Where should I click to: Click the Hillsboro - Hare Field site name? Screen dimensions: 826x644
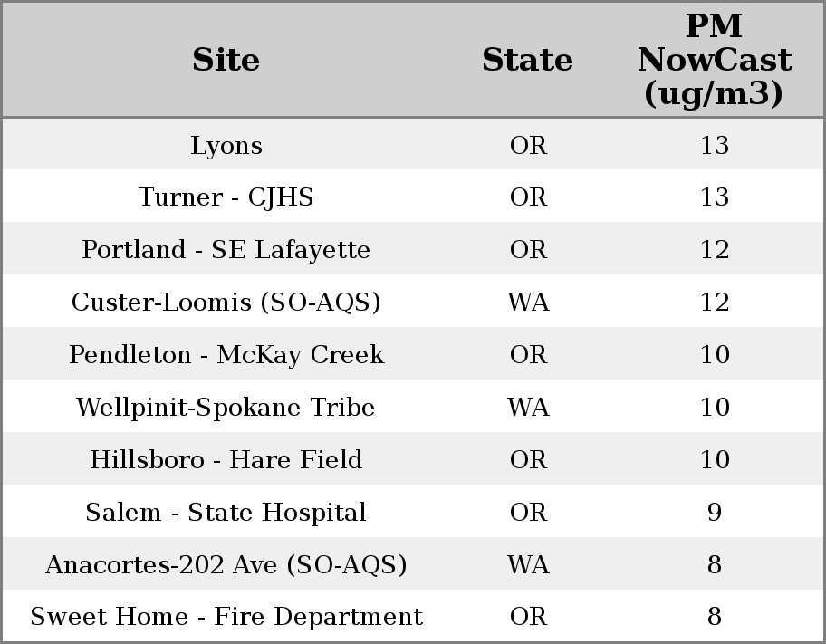tap(226, 460)
